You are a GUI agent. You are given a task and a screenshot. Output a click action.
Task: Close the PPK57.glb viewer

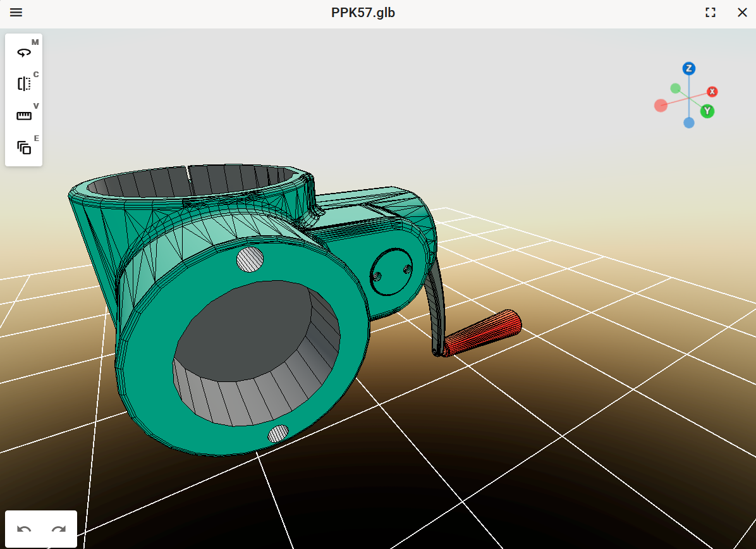pos(742,13)
